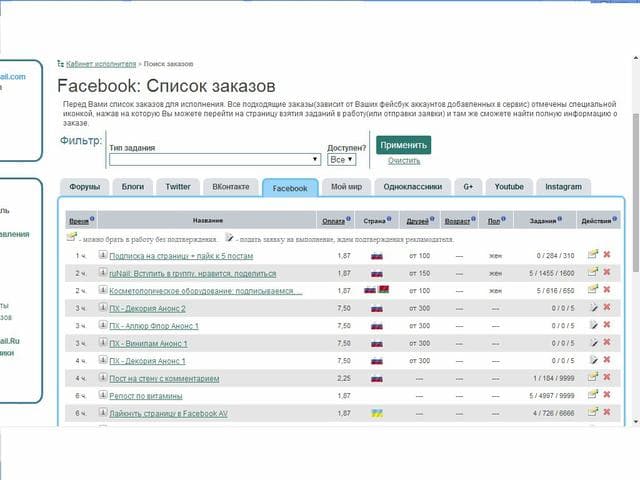Open the 'Доступен?' dropdown showing Все
Screen dimensions: 640x480
pos(342,159)
